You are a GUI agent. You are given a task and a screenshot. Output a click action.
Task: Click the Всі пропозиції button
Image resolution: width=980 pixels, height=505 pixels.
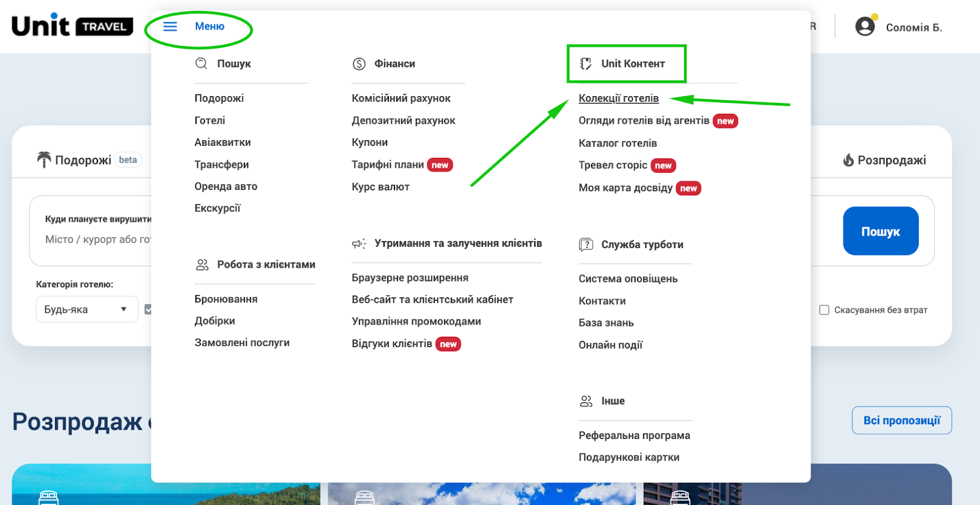902,421
